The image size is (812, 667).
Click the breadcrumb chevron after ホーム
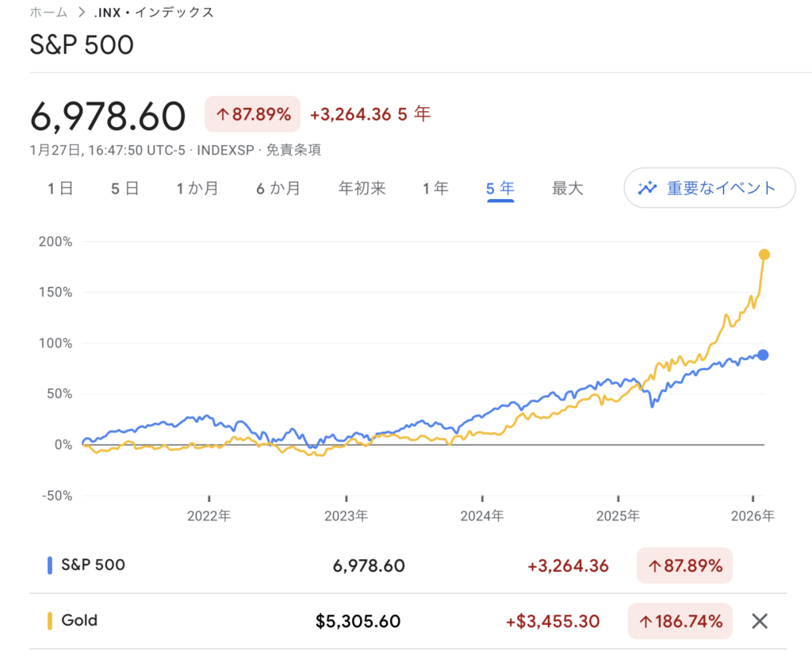[82, 13]
